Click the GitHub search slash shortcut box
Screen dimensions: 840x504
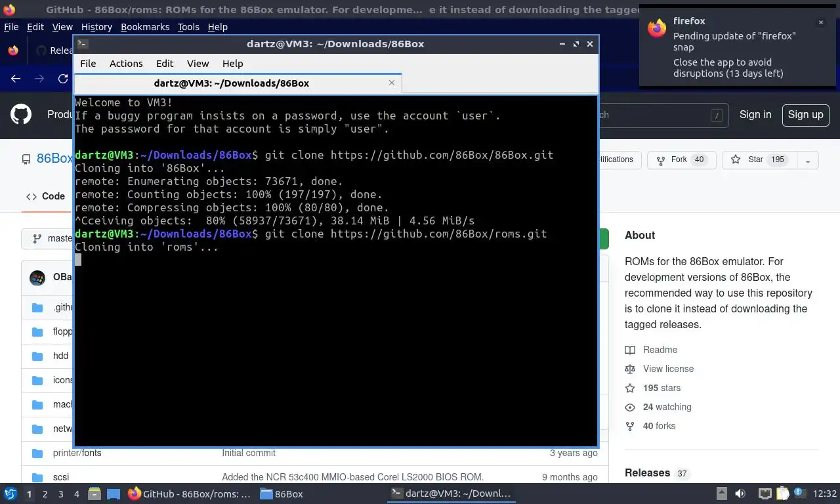717,115
